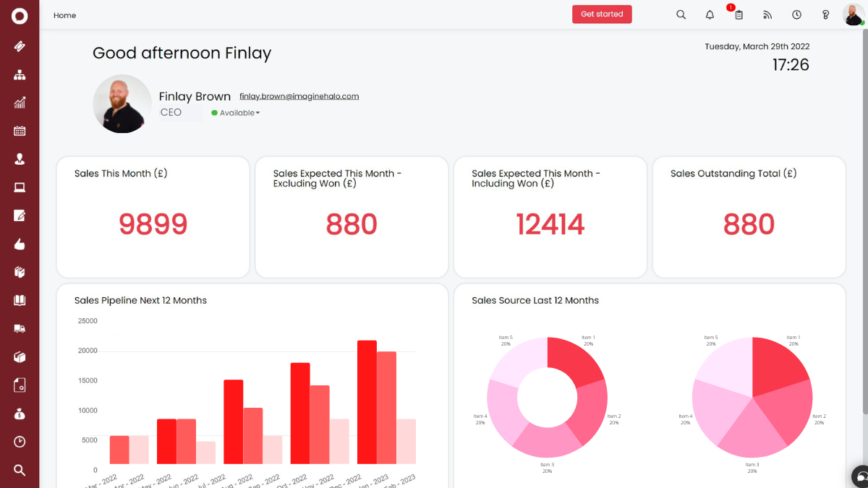The height and width of the screenshot is (488, 868).
Task: Click the laptop icon in the sidebar
Action: [19, 187]
